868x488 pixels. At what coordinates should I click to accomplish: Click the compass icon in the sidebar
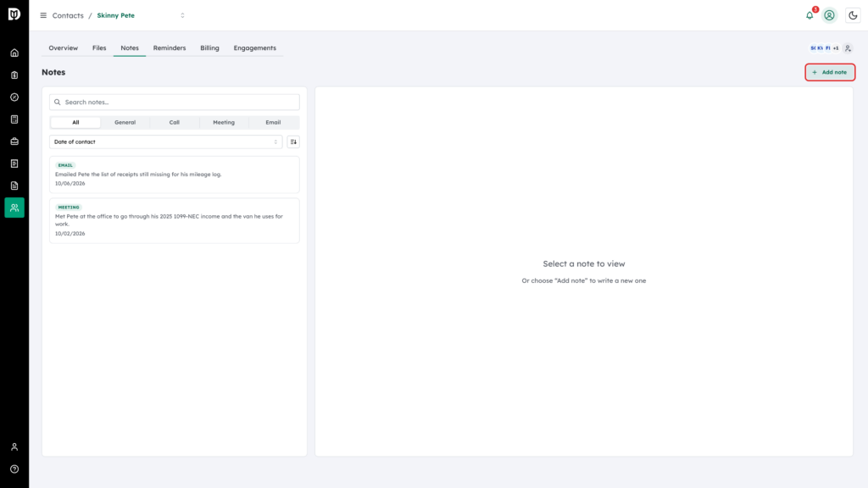[x=14, y=97]
